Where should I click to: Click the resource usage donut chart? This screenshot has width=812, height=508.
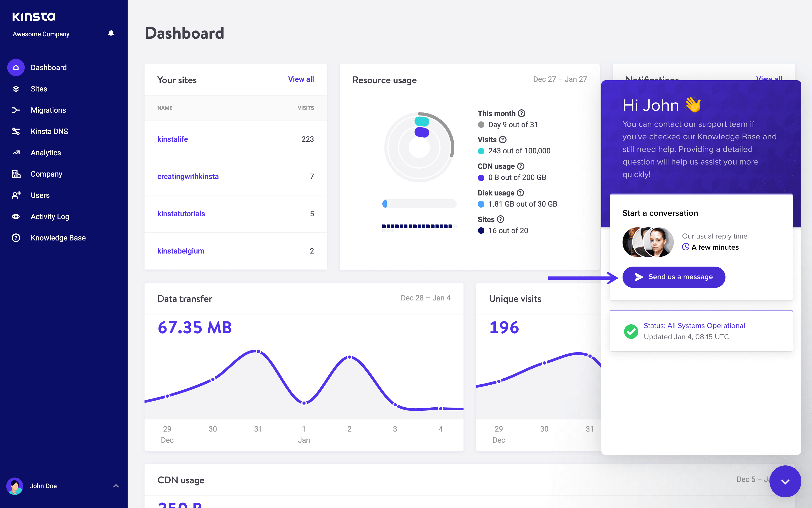419,147
